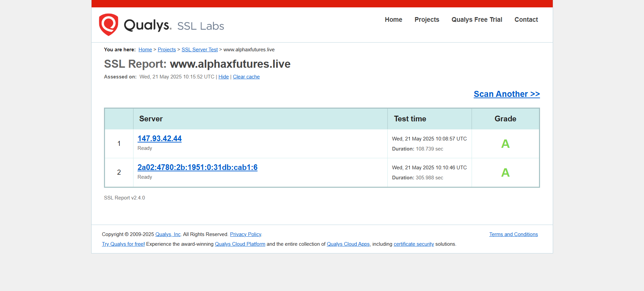Open server 2a02:4780:2b:1951:0:31db:cab1:6 report
644x291 pixels.
click(x=198, y=167)
